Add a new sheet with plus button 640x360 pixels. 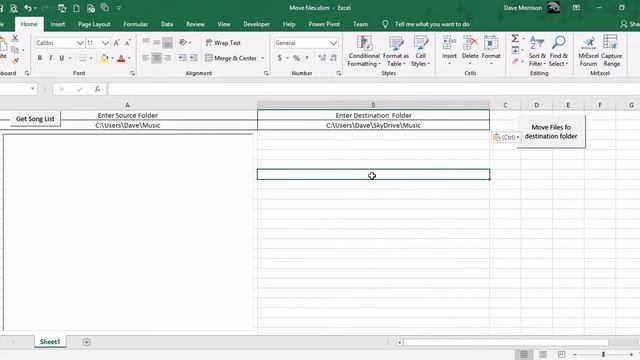87,342
